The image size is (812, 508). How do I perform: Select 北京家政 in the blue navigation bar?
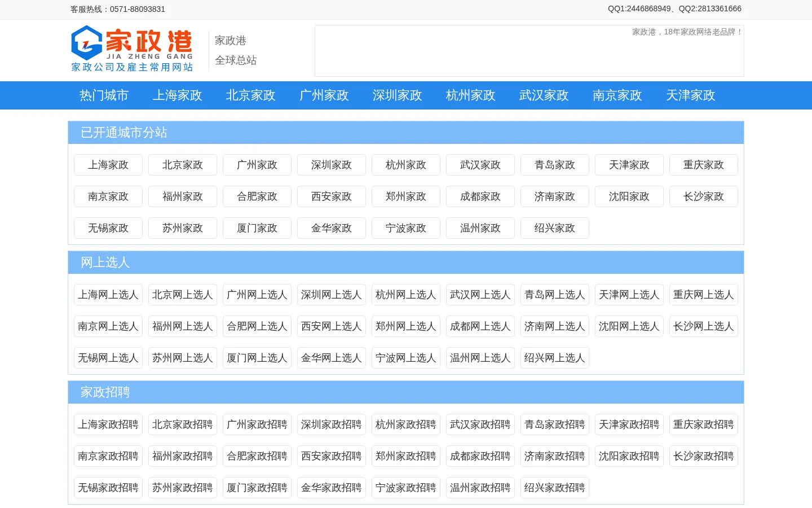pyautogui.click(x=251, y=95)
